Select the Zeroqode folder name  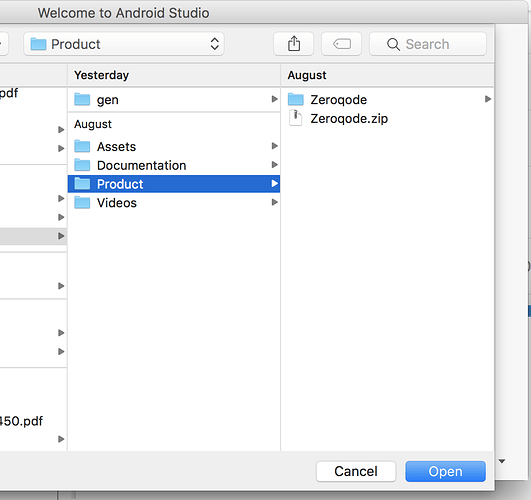click(339, 100)
